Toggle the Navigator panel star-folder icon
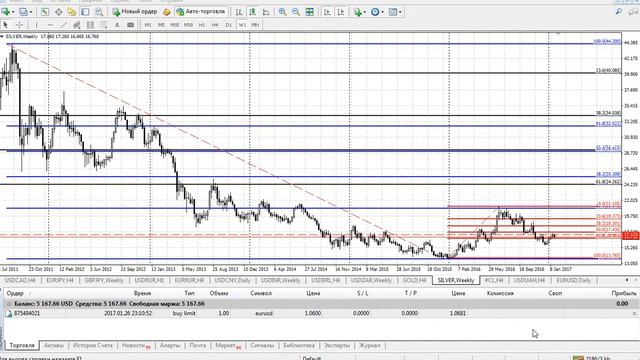The width and height of the screenshot is (640, 360). click(x=72, y=12)
